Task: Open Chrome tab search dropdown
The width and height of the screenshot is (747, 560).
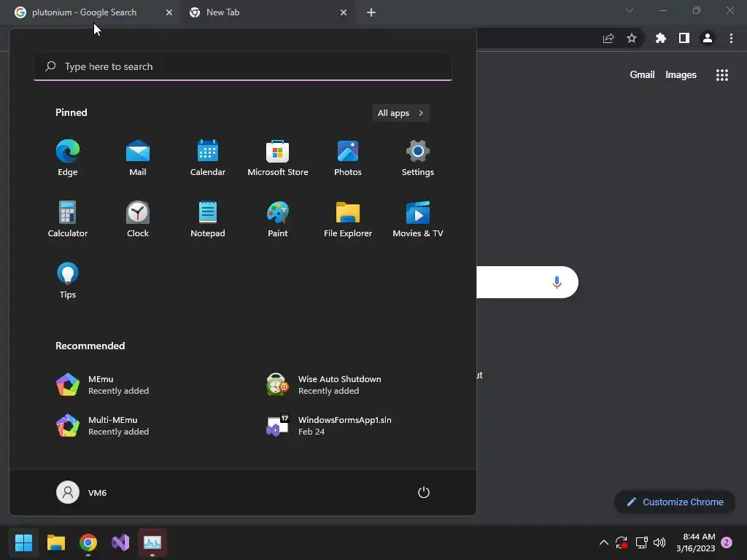Action: (x=630, y=10)
